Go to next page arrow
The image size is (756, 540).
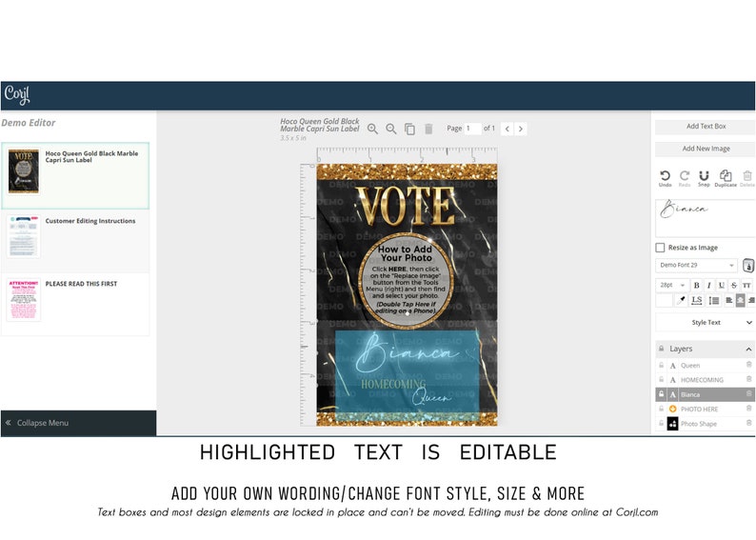[x=520, y=129]
